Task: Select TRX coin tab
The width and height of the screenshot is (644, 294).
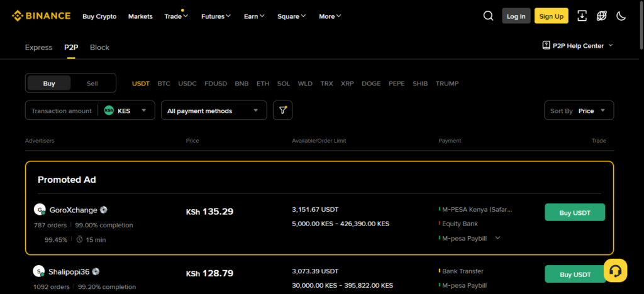Action: pos(327,84)
